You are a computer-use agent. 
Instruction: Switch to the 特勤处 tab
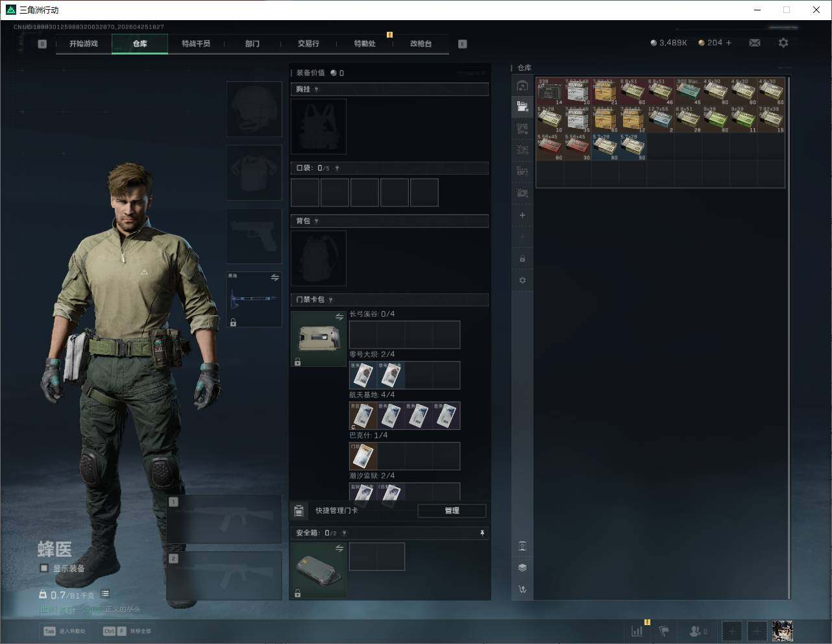point(365,44)
